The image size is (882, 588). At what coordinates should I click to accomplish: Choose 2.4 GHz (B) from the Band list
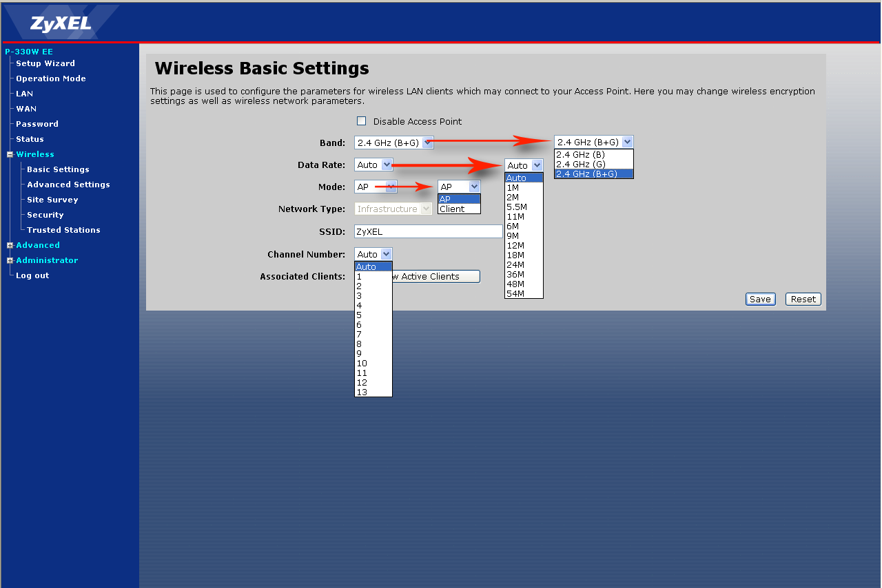tap(594, 155)
